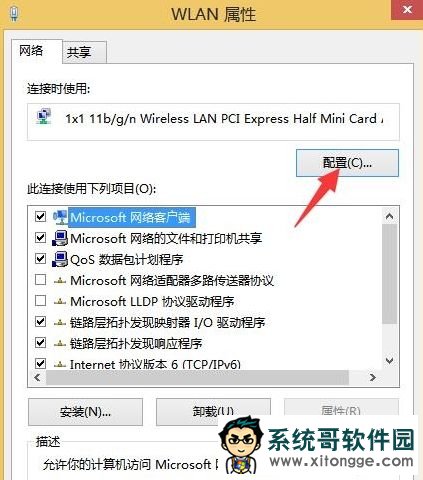The width and height of the screenshot is (423, 480).
Task: Enable the Microsoft LLDP 协议驱动程序 checkbox
Action: tap(40, 301)
